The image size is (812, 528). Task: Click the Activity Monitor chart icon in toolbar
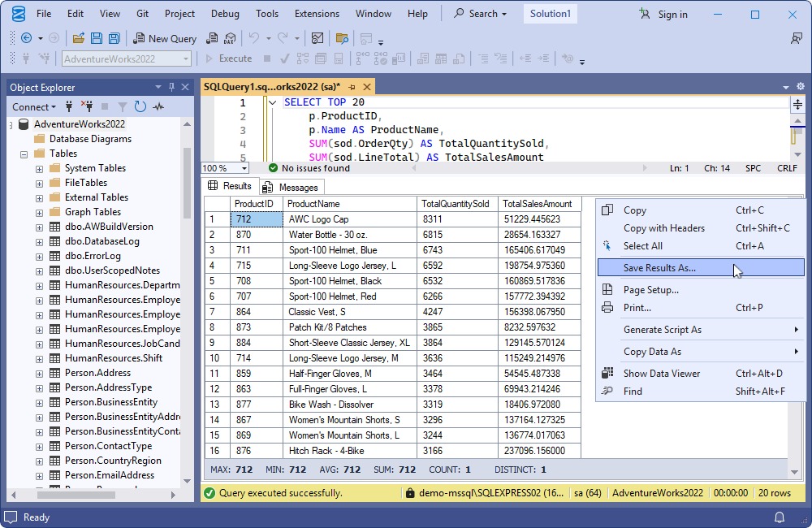(x=317, y=38)
